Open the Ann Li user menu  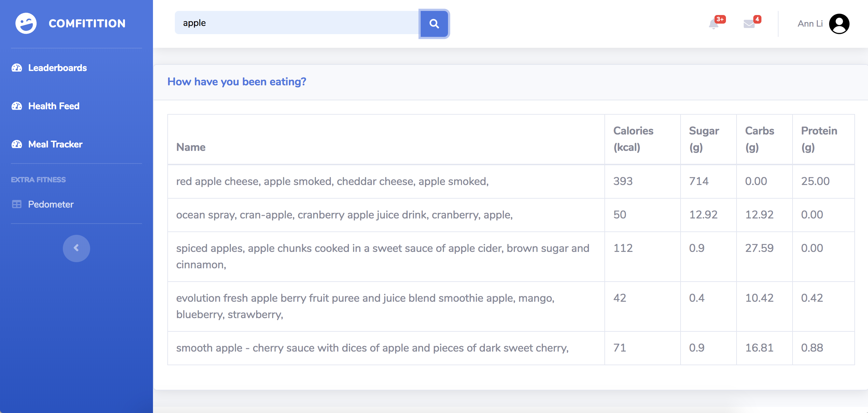tap(810, 24)
